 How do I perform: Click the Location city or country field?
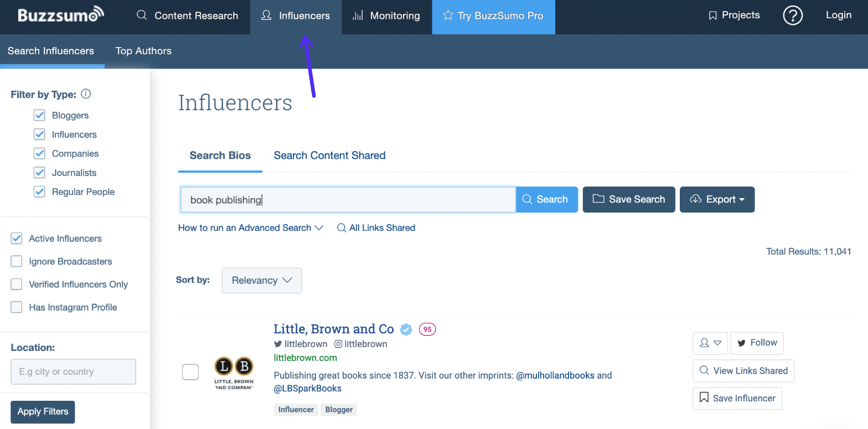(73, 371)
